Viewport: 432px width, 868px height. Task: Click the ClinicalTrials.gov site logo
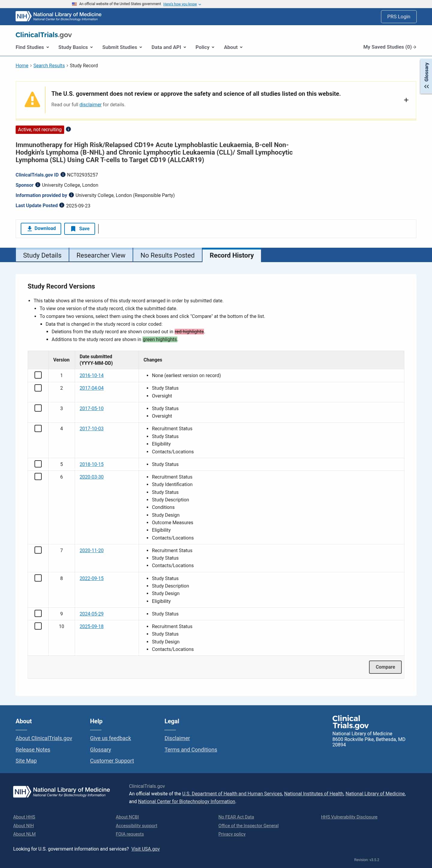[x=44, y=35]
